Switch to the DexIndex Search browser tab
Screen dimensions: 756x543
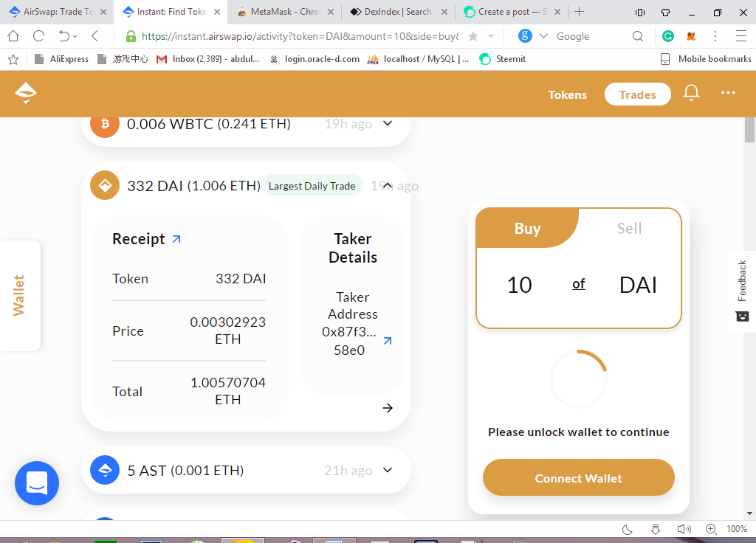point(398,12)
